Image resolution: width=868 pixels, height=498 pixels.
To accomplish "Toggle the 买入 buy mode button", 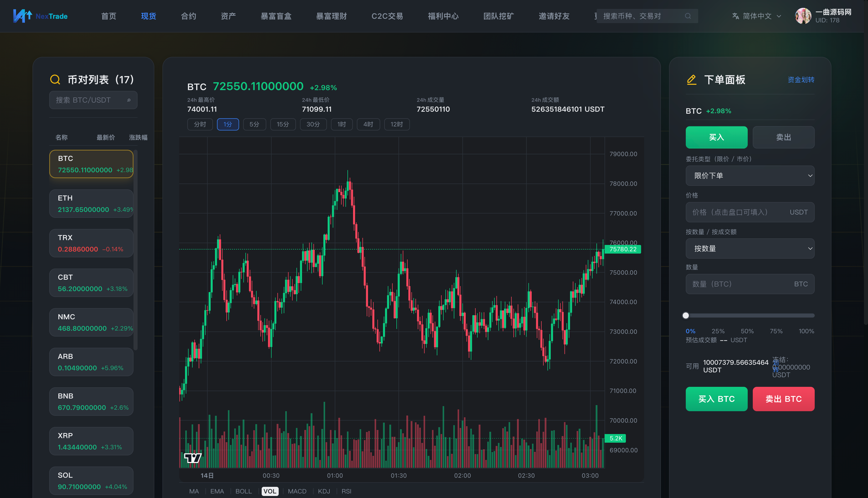I will pos(716,137).
